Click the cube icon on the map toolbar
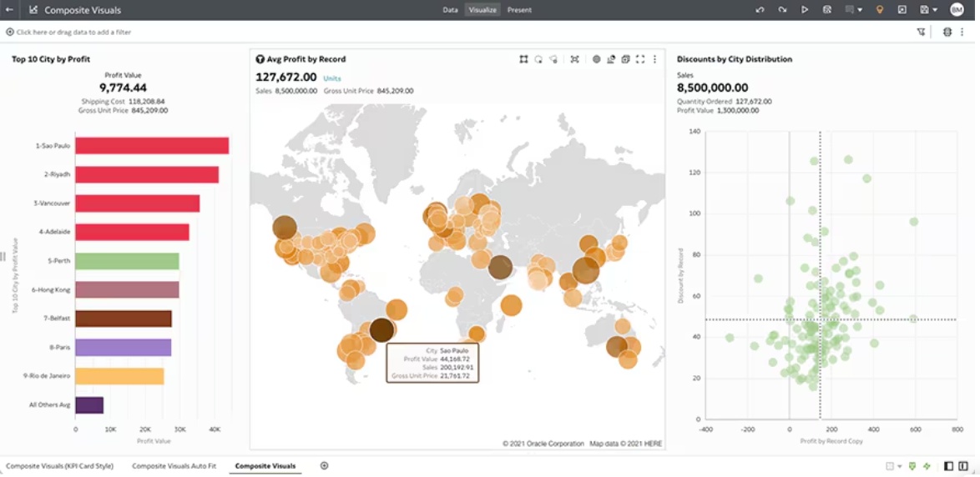 click(x=625, y=59)
